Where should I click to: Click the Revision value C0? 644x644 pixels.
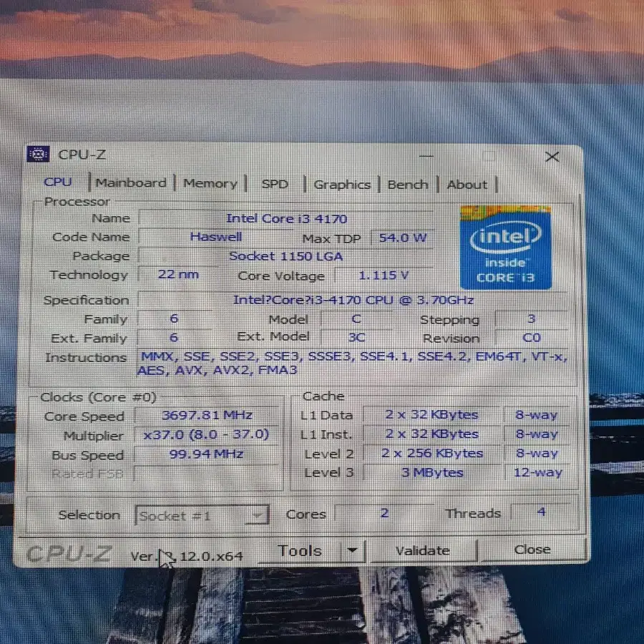(x=532, y=338)
